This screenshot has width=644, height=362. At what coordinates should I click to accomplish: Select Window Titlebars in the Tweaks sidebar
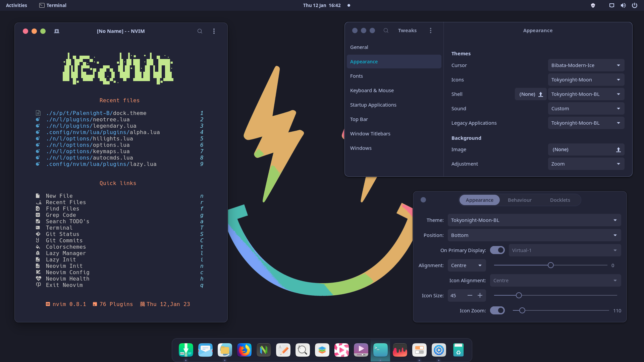pyautogui.click(x=394, y=134)
